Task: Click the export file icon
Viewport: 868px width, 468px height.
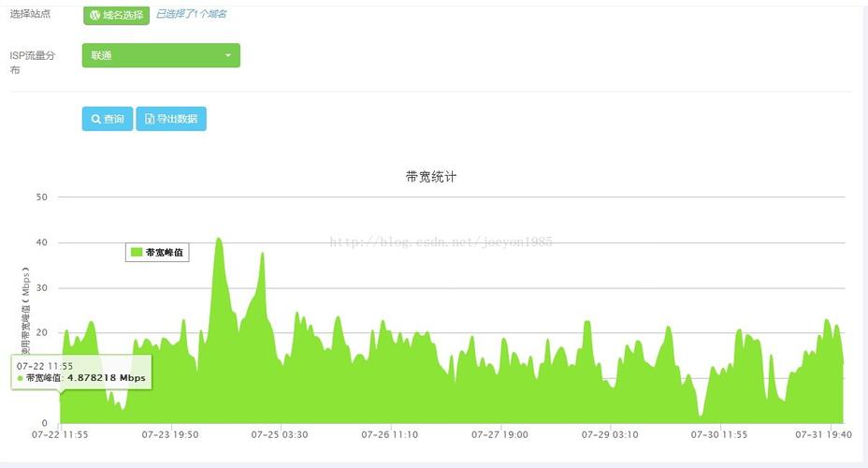Action: pyautogui.click(x=149, y=119)
